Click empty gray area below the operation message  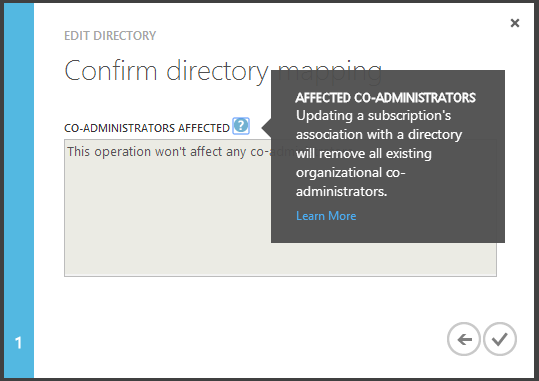click(165, 220)
